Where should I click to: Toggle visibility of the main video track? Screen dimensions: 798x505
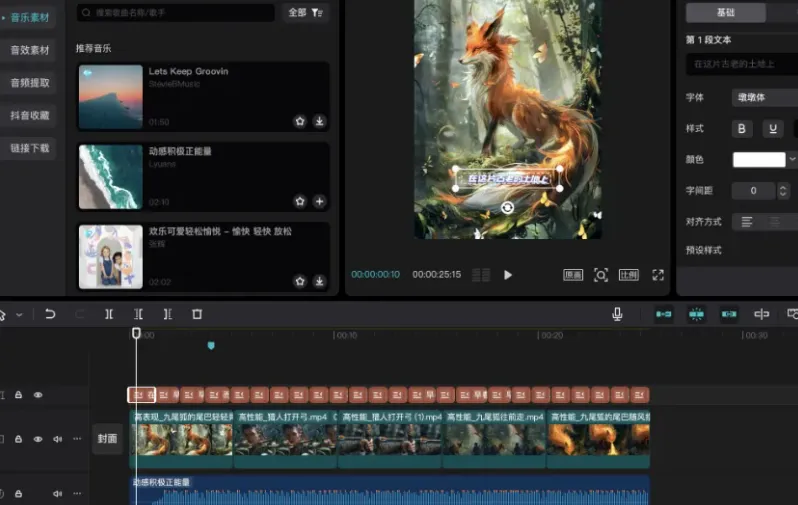38,439
